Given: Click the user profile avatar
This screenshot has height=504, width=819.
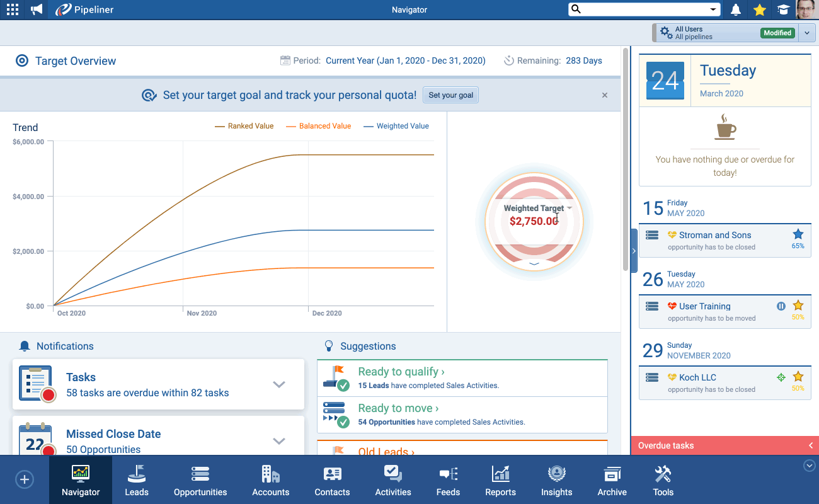Looking at the screenshot, I should click(806, 9).
